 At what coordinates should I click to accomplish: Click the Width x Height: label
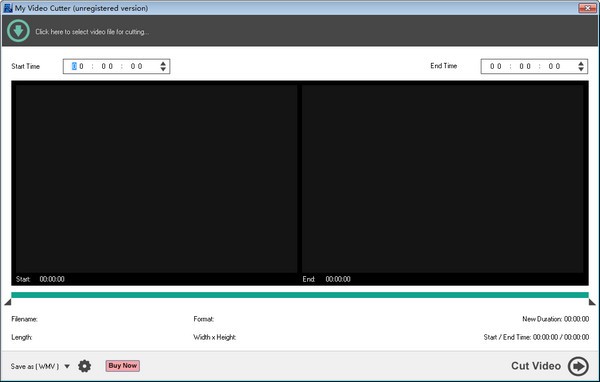215,337
